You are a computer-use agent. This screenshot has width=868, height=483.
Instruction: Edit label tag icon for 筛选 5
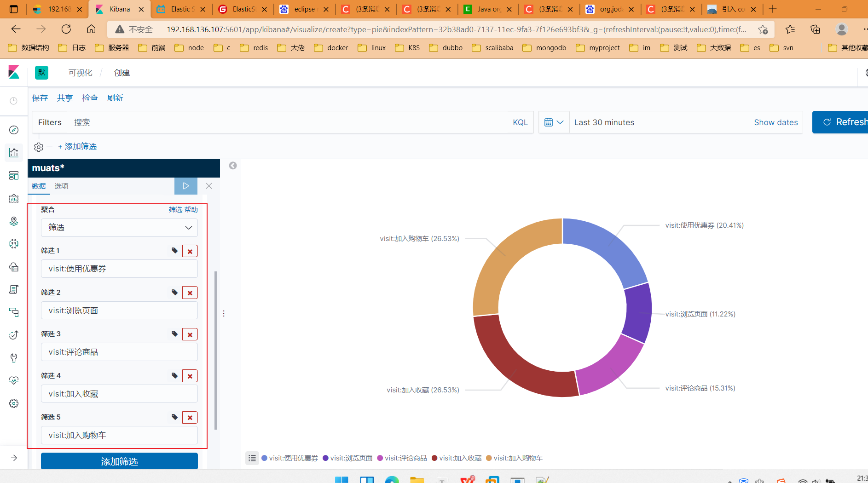[174, 417]
